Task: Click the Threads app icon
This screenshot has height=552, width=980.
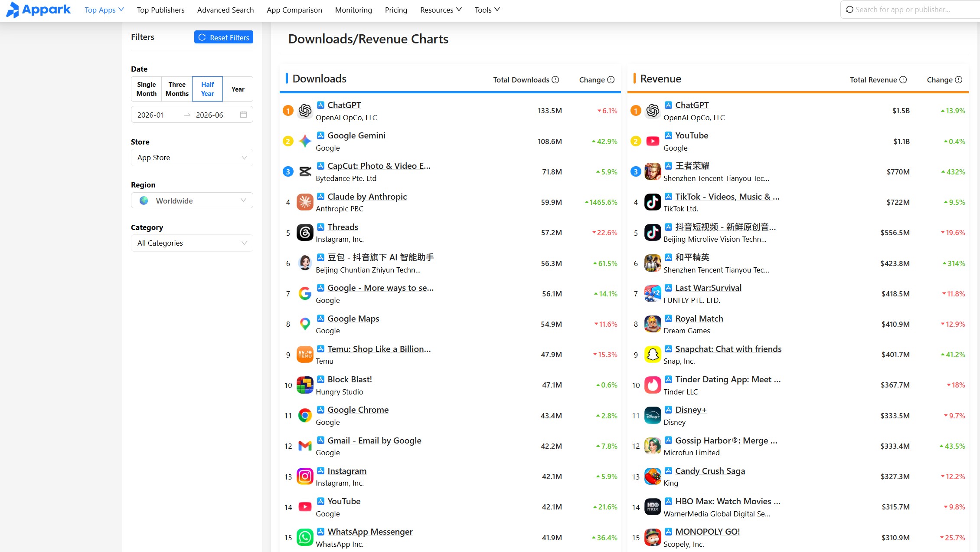Action: (x=305, y=233)
